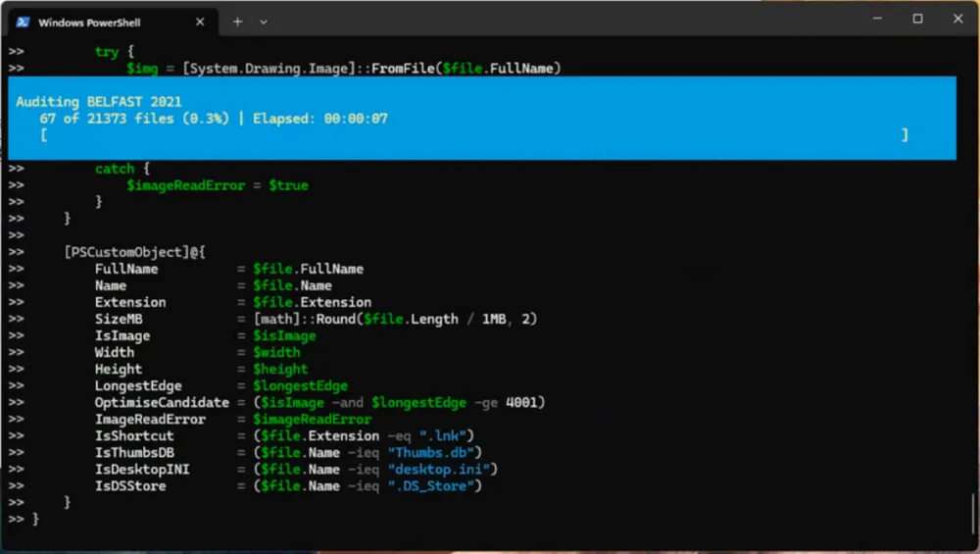Click the 'catch {' line
Viewport: 980px width, 554px height.
[x=122, y=169]
